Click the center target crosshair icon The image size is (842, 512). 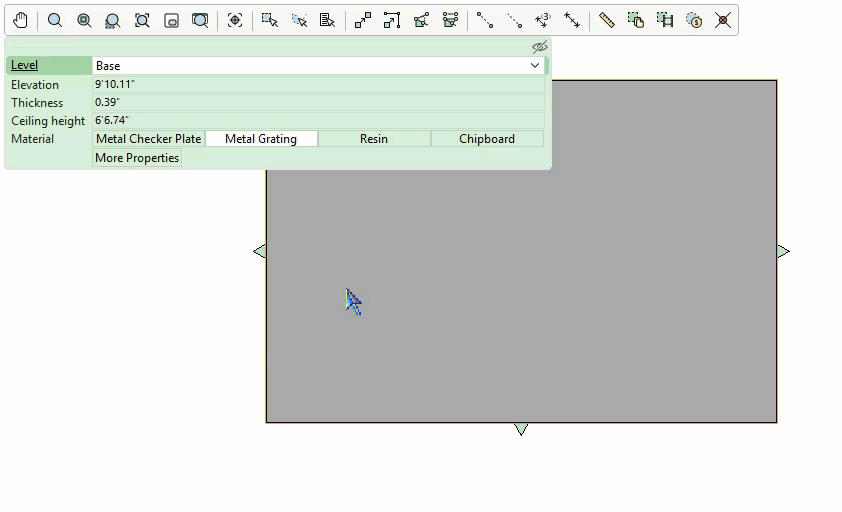pos(235,20)
